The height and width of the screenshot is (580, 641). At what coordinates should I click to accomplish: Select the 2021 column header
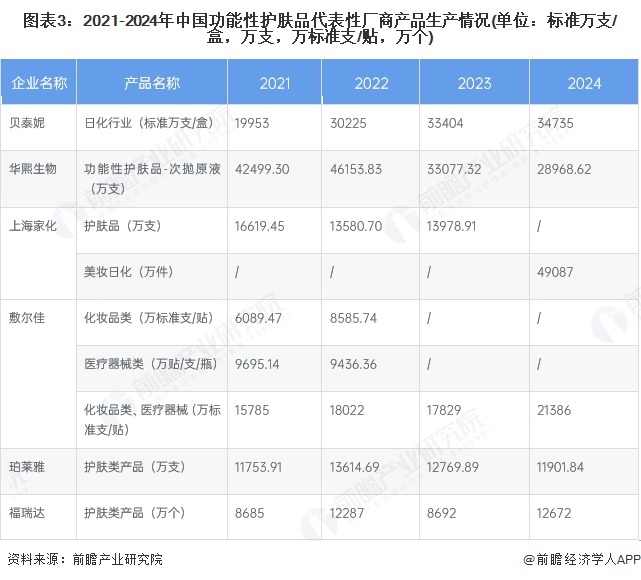tap(275, 83)
